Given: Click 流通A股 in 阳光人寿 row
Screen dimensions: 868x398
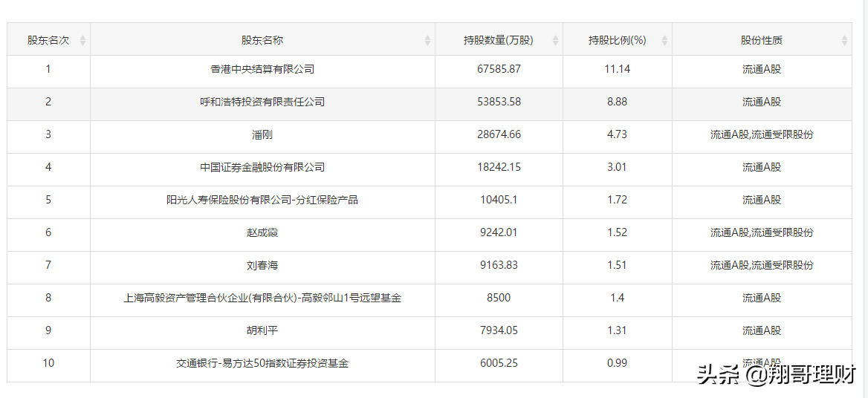Looking at the screenshot, I should tap(762, 200).
